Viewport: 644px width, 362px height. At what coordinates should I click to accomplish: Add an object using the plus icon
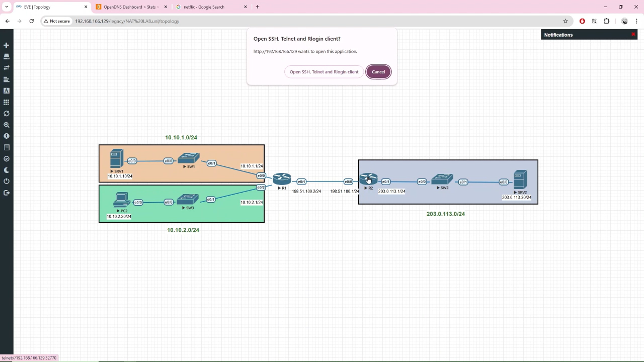tap(7, 45)
